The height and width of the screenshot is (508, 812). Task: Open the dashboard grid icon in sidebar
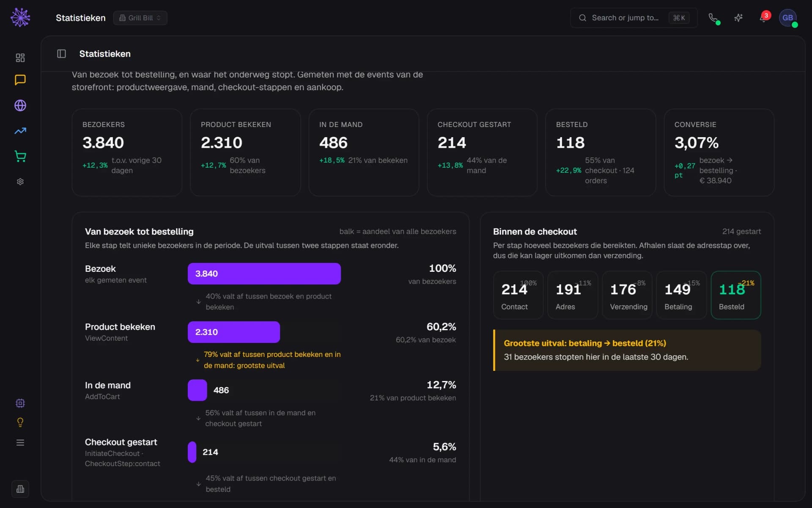[x=20, y=58]
